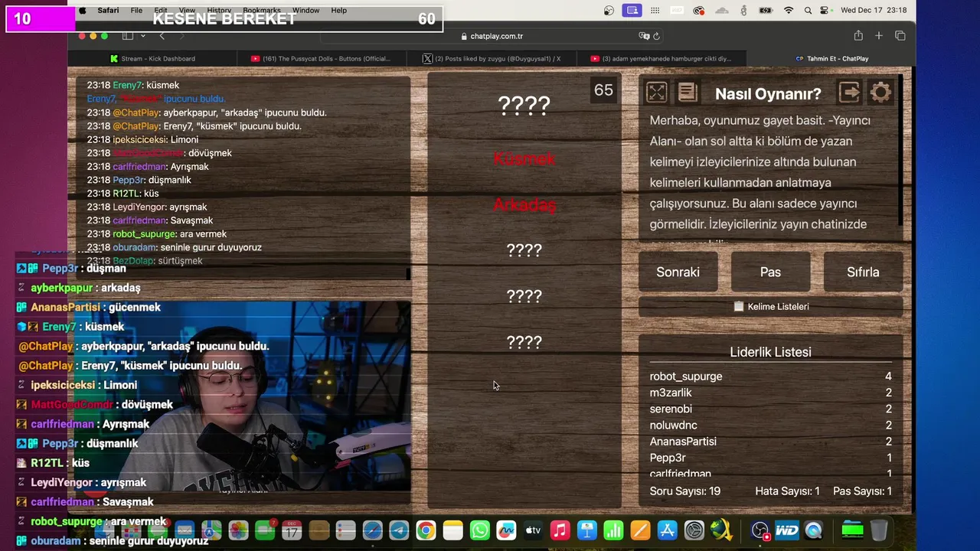Open Trash in the Dock
The width and height of the screenshot is (980, 551).
point(879,530)
